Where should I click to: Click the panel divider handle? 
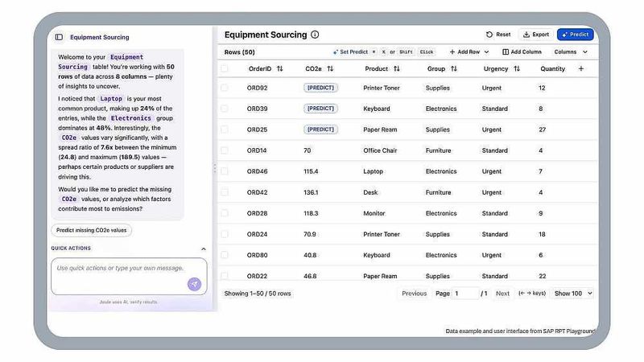(x=214, y=168)
